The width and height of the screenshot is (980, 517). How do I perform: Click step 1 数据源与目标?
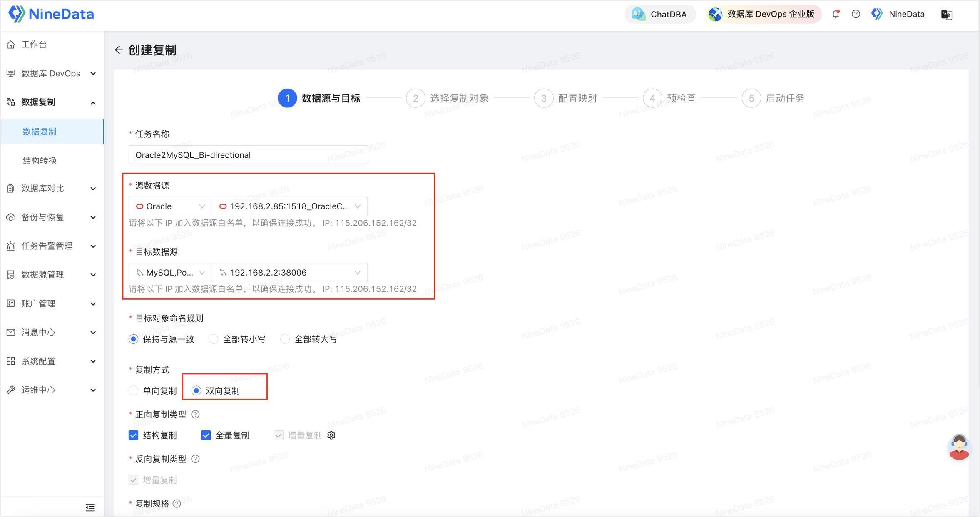click(x=319, y=98)
